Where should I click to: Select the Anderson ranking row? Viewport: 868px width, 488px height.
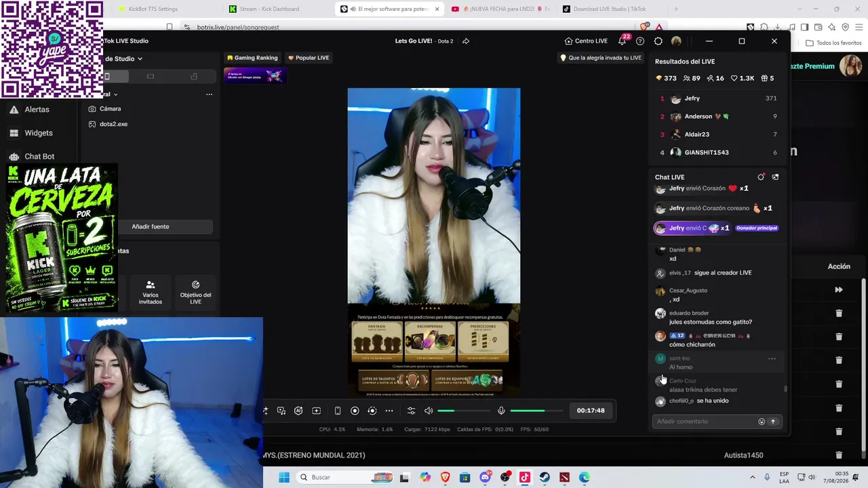coord(719,117)
